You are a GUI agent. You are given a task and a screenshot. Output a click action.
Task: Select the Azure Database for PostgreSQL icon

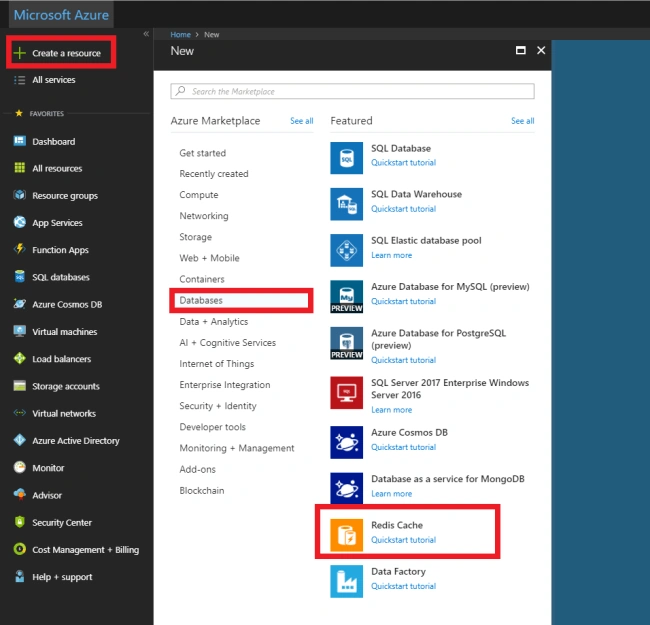tap(347, 343)
